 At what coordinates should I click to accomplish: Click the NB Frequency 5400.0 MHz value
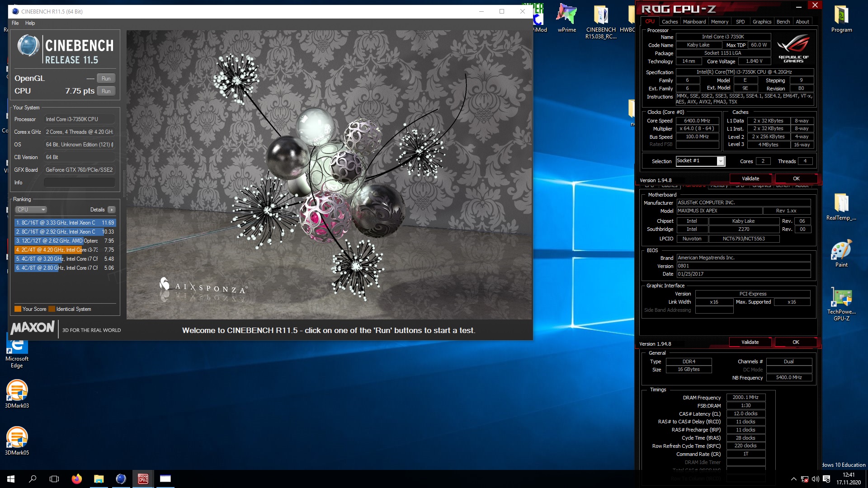[x=789, y=378]
